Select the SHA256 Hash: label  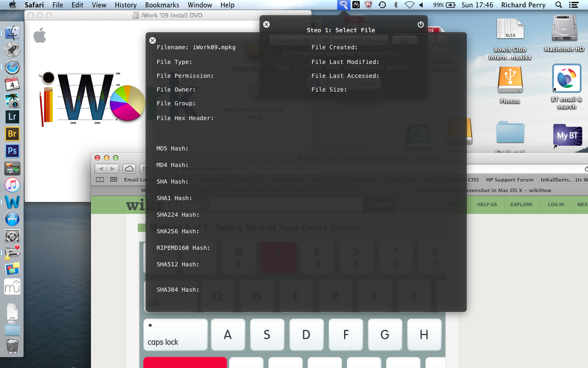point(178,231)
